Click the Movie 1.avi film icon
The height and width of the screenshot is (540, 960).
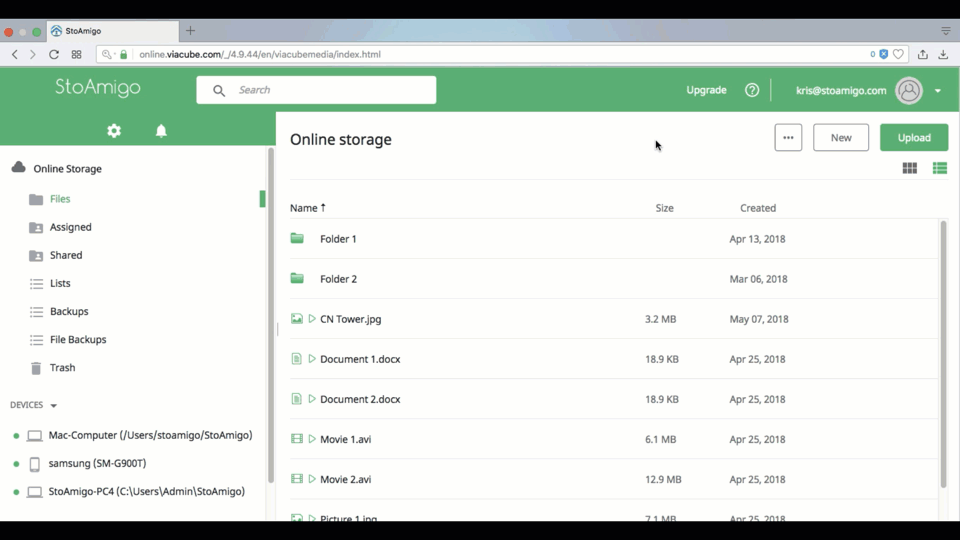pyautogui.click(x=297, y=438)
